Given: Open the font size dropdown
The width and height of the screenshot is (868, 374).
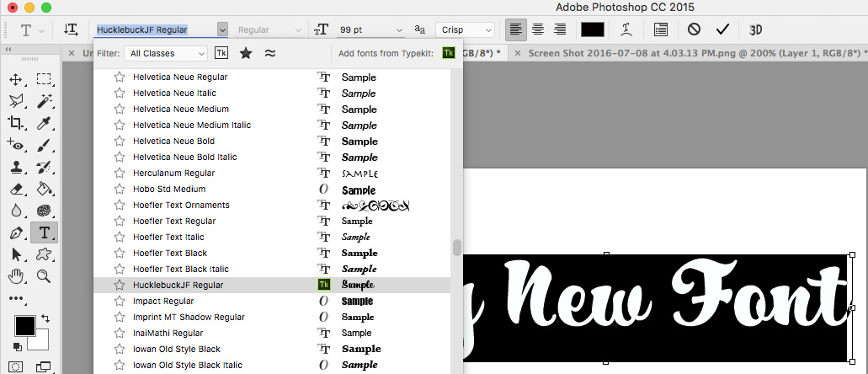Looking at the screenshot, I should click(400, 30).
